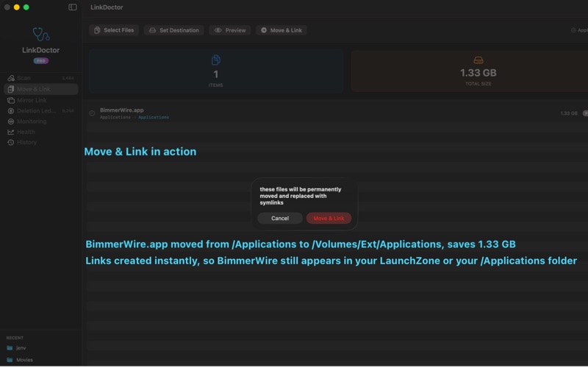Click the Scan sidebar icon
Image resolution: width=588 pixels, height=368 pixels.
click(x=11, y=78)
